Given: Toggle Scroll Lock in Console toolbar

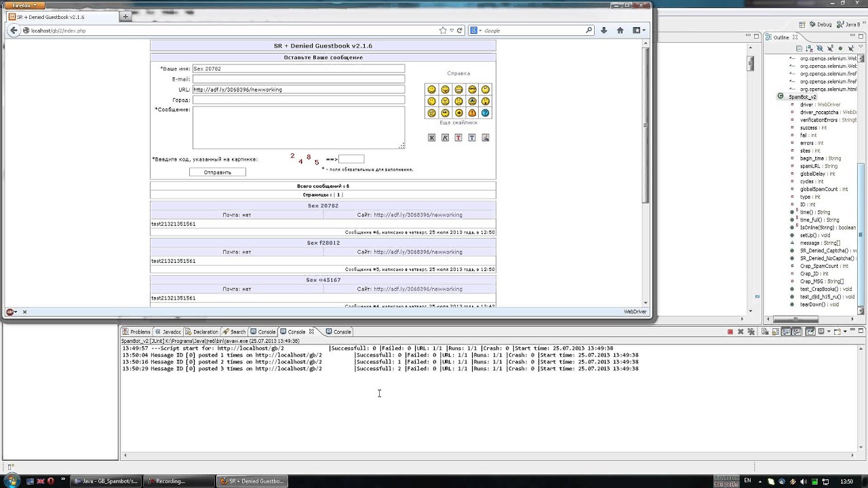Looking at the screenshot, I should click(x=776, y=331).
